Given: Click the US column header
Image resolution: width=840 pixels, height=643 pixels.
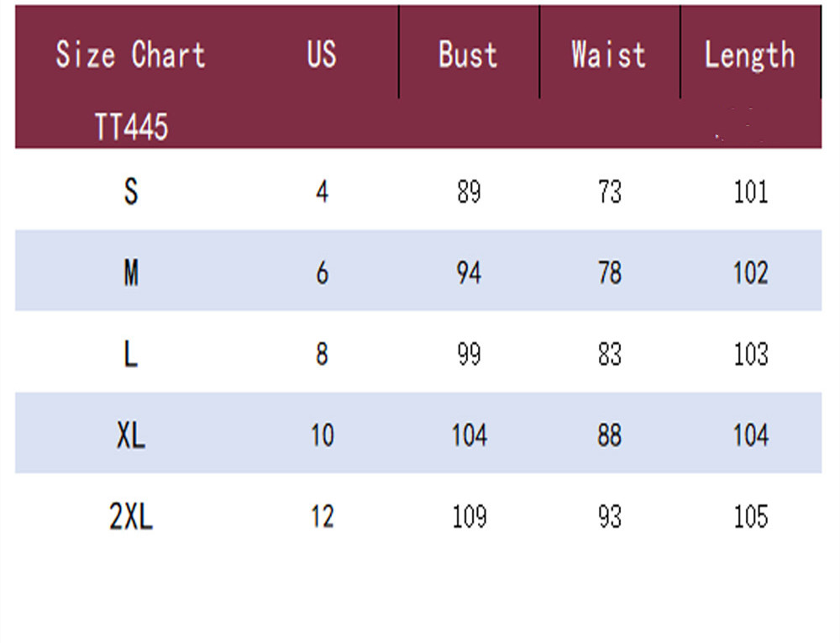Looking at the screenshot, I should click(322, 55).
